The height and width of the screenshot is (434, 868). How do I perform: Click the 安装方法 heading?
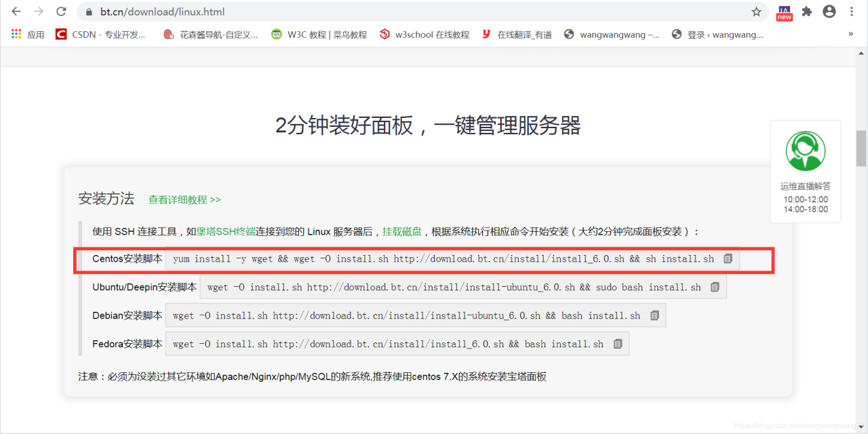point(106,199)
